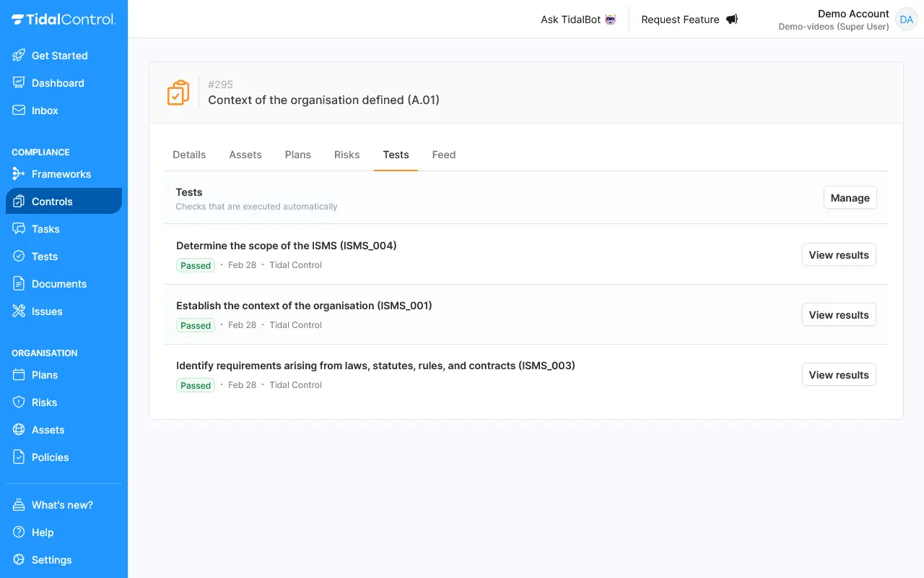Screen dimensions: 924x578
Task: Click test title Determine the scope of the ISMS
Action: click(x=287, y=246)
